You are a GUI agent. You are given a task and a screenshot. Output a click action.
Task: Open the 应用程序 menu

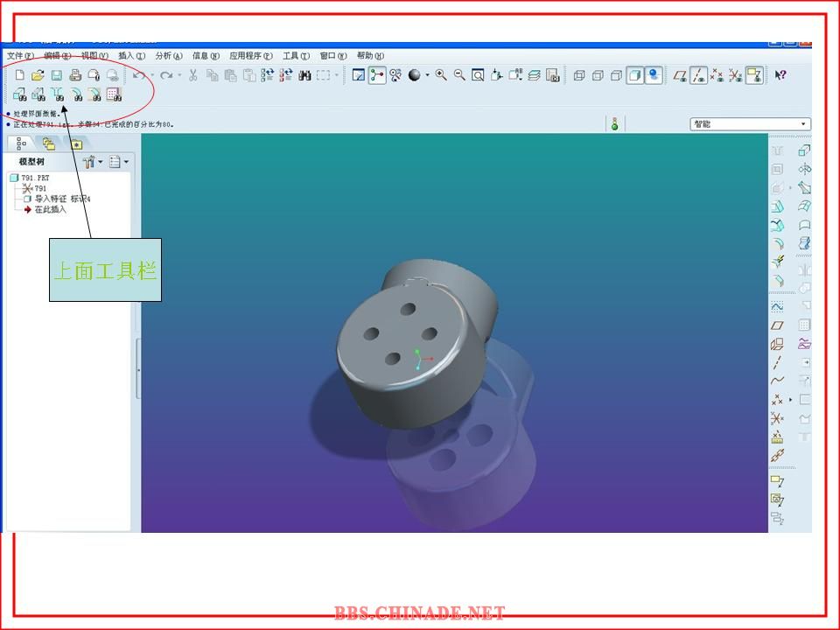coord(251,56)
